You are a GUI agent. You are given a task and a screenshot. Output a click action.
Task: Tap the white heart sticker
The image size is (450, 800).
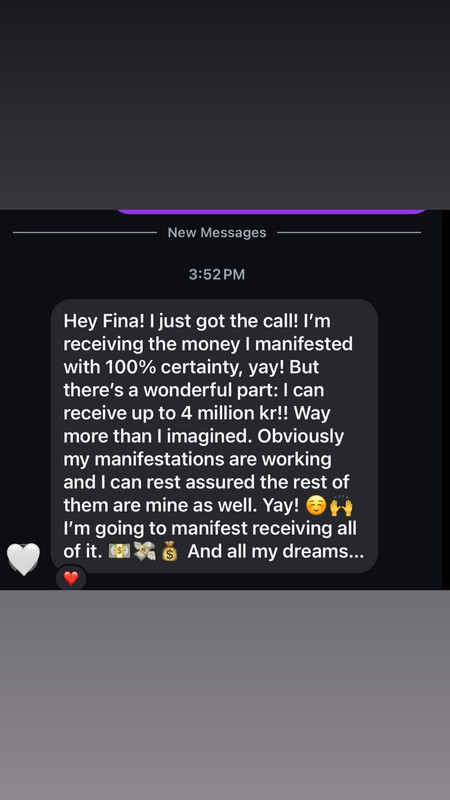pyautogui.click(x=23, y=559)
